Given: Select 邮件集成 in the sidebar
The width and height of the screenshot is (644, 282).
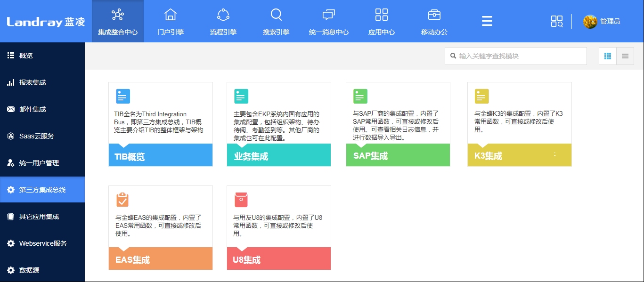Looking at the screenshot, I should tap(42, 109).
